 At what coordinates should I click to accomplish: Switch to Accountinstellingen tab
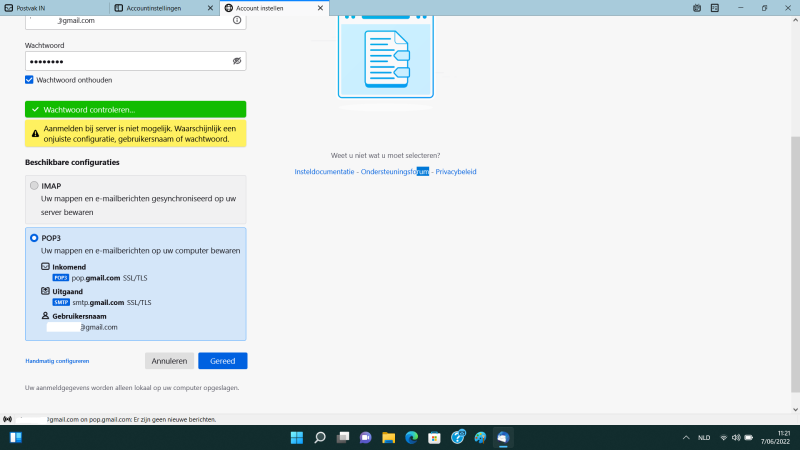(x=158, y=8)
